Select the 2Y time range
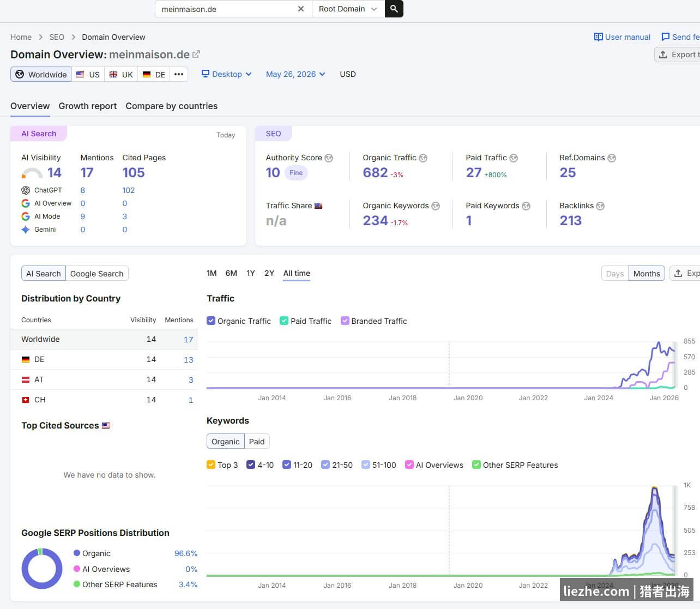 269,273
